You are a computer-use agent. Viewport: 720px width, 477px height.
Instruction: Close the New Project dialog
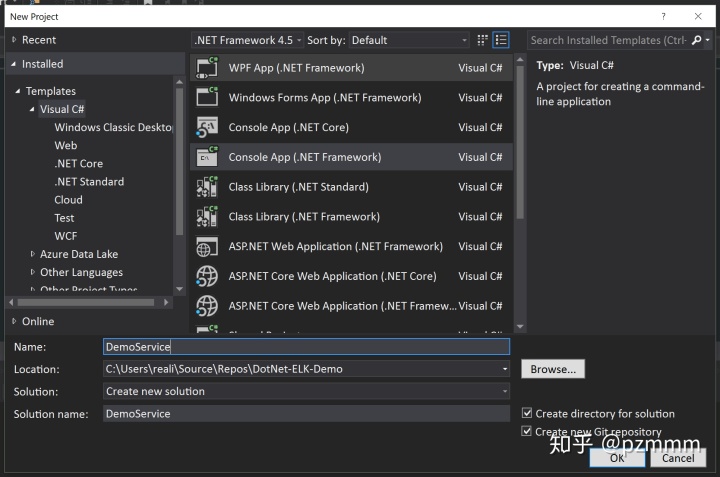698,17
